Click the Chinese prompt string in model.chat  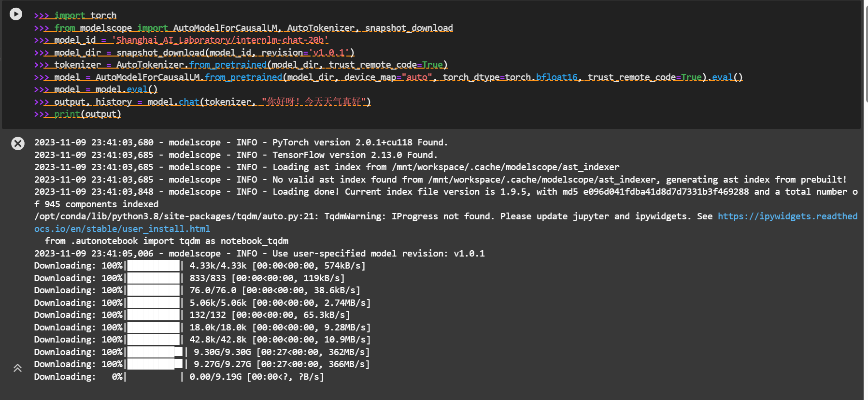pyautogui.click(x=316, y=102)
